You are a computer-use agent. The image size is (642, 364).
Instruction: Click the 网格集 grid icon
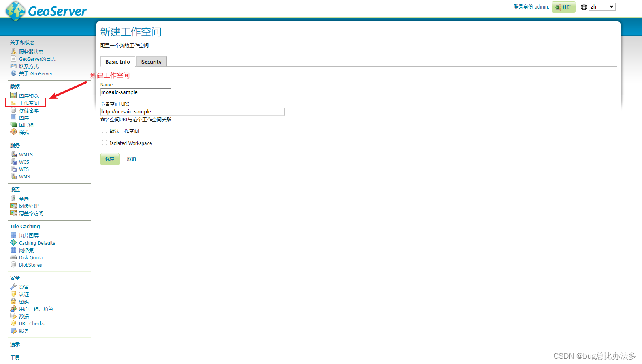pos(13,250)
